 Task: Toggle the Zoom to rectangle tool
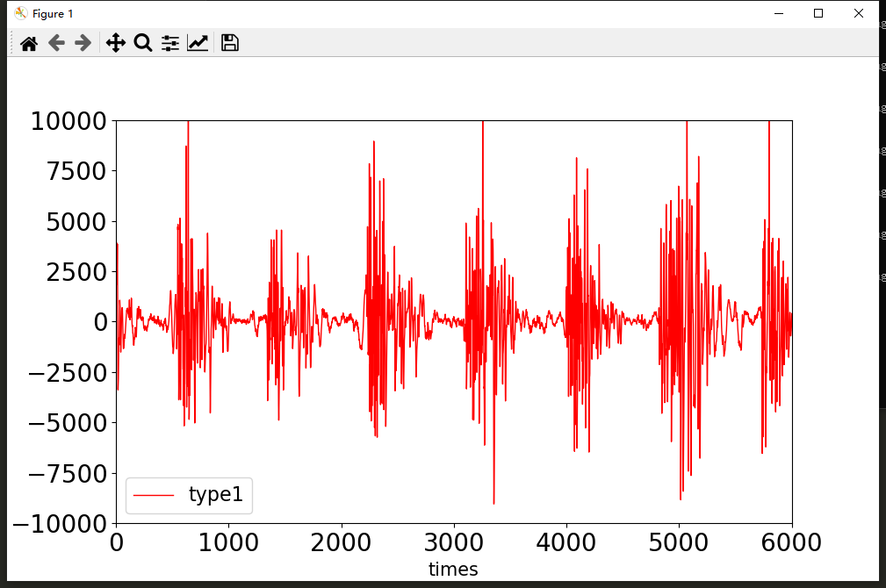click(143, 43)
